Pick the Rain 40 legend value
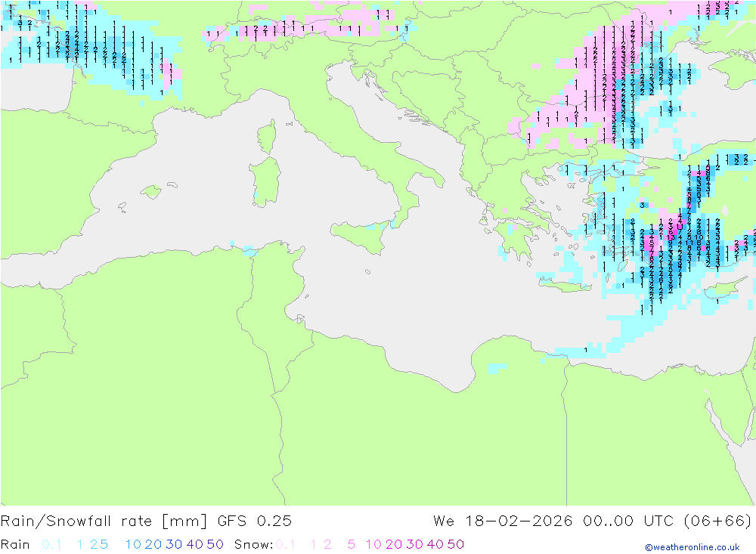This screenshot has height=554, width=756. 195,544
